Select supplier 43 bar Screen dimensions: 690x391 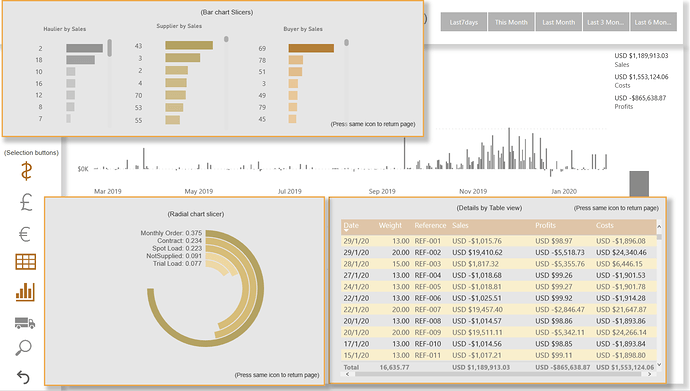click(189, 45)
